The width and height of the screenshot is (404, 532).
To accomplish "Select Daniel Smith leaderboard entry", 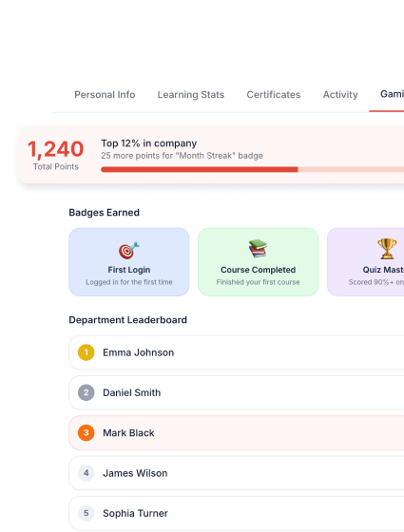I will click(237, 392).
